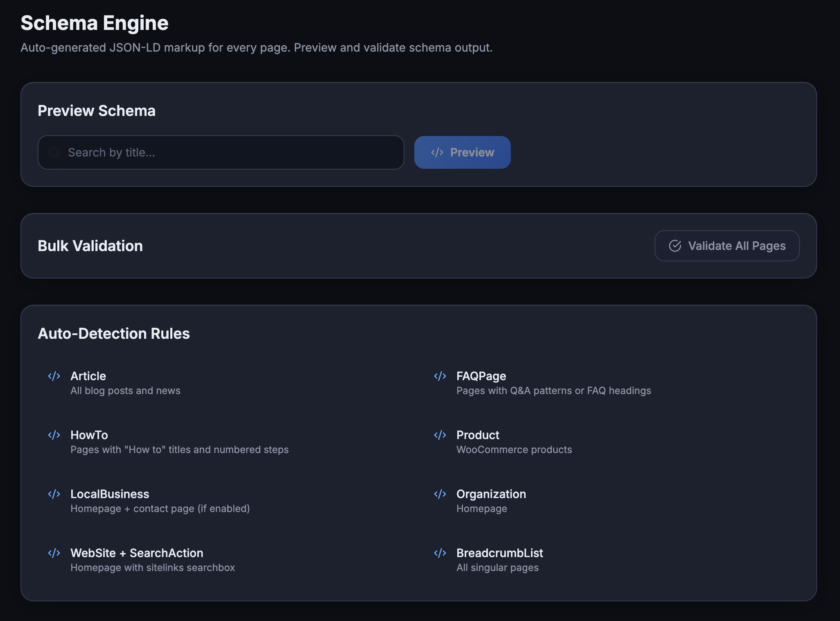The image size is (840, 621).
Task: Select the FAQPage auto-detection rule
Action: (481, 376)
